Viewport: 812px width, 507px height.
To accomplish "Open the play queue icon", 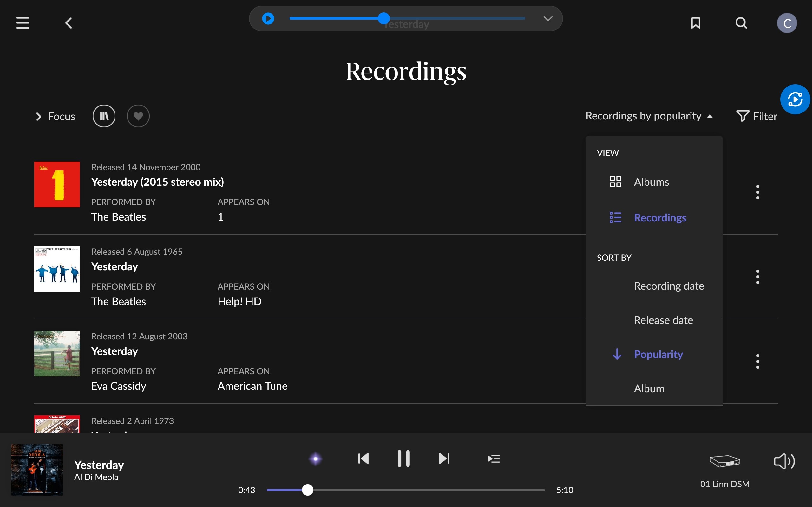I will (494, 459).
